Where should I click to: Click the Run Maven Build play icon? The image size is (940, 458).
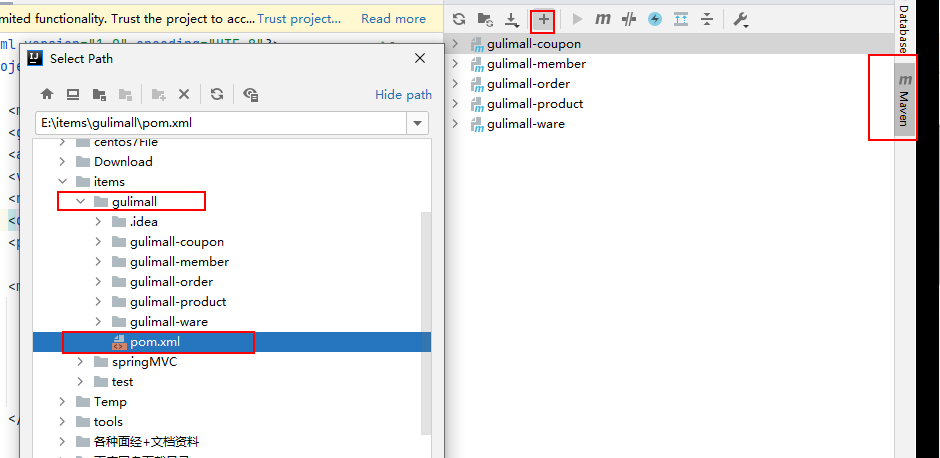[577, 19]
